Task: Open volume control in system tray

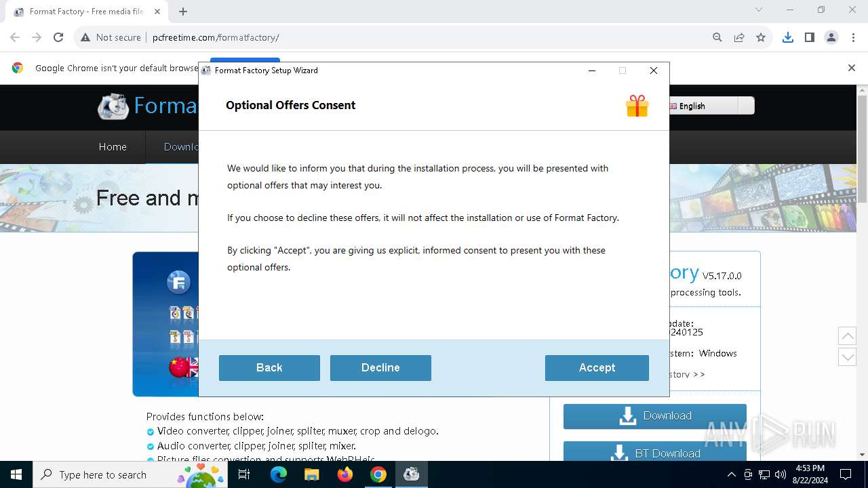Action: tap(780, 474)
